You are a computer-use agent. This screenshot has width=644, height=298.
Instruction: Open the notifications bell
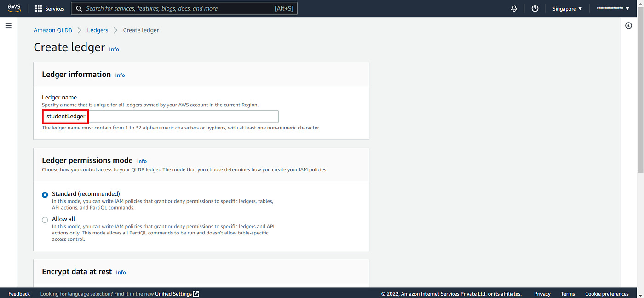pos(514,8)
